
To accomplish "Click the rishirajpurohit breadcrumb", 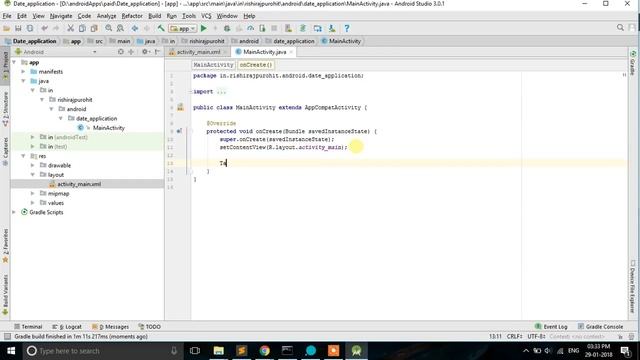I will 207,41.
